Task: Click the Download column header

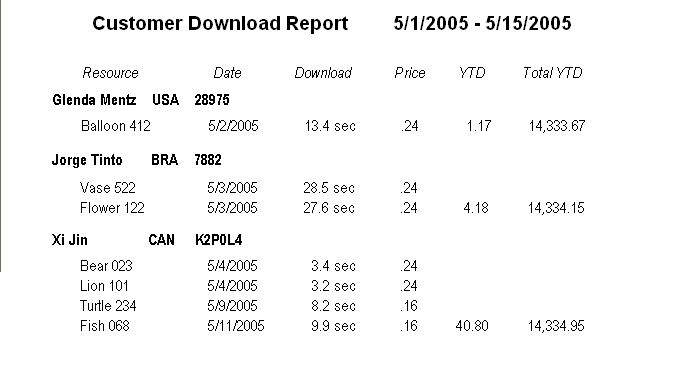Action: point(323,73)
